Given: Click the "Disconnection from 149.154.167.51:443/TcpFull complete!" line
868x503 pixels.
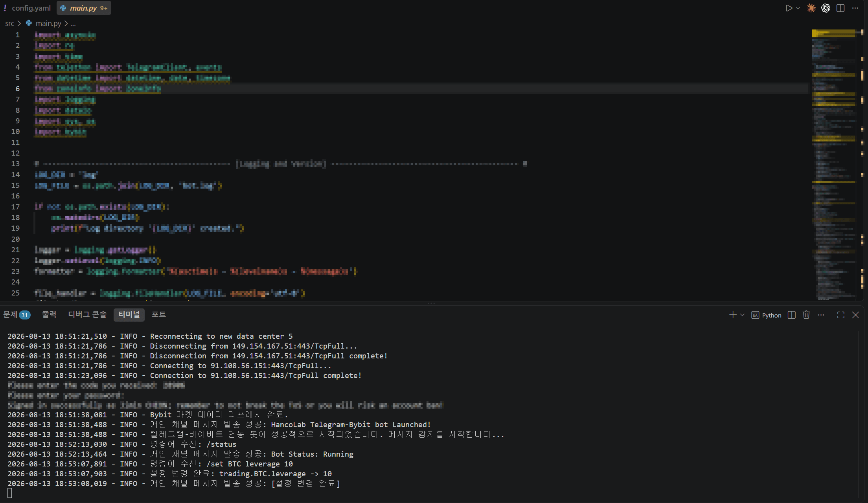Looking at the screenshot, I should click(x=197, y=356).
